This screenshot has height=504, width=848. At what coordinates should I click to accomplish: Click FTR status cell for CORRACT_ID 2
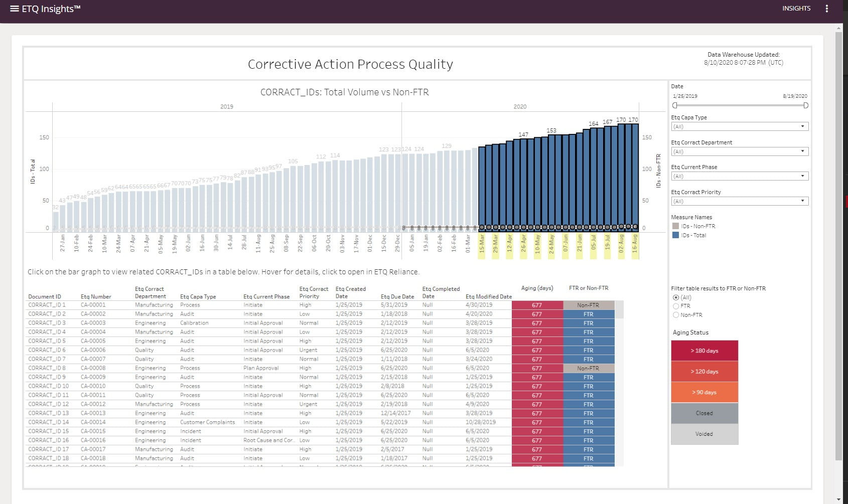click(x=589, y=314)
